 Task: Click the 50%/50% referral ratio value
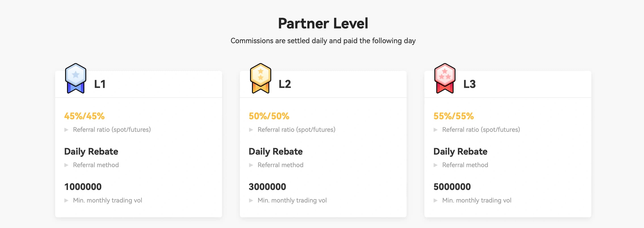269,116
